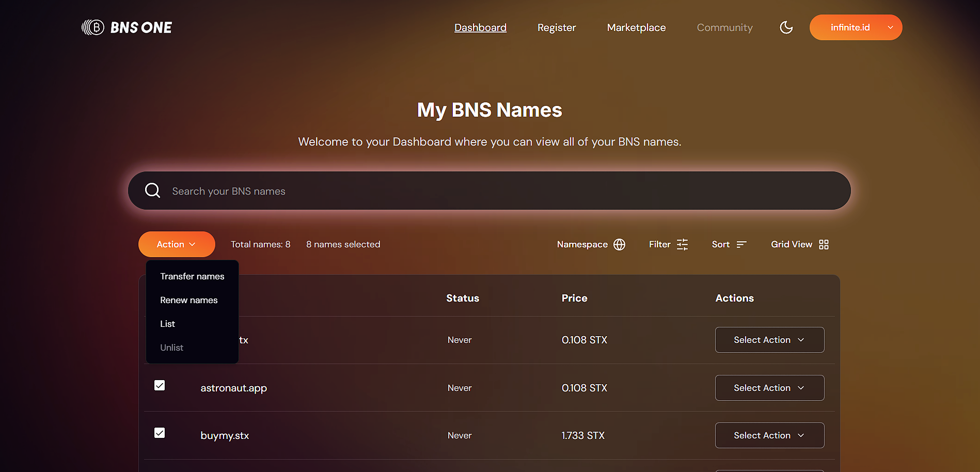980x472 pixels.
Task: Choose Renew names from Action menu
Action: click(189, 300)
